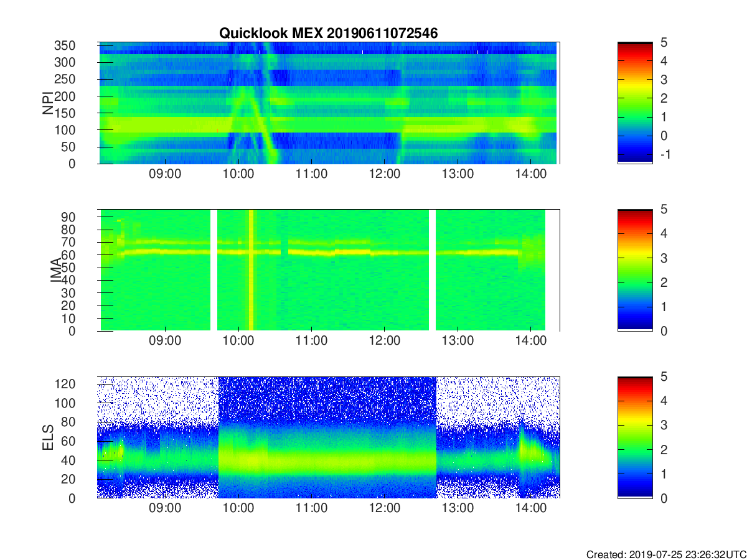Click the ELS spectrogram green band at 11:00
Viewport: 747px width, 560px height.
click(311, 461)
